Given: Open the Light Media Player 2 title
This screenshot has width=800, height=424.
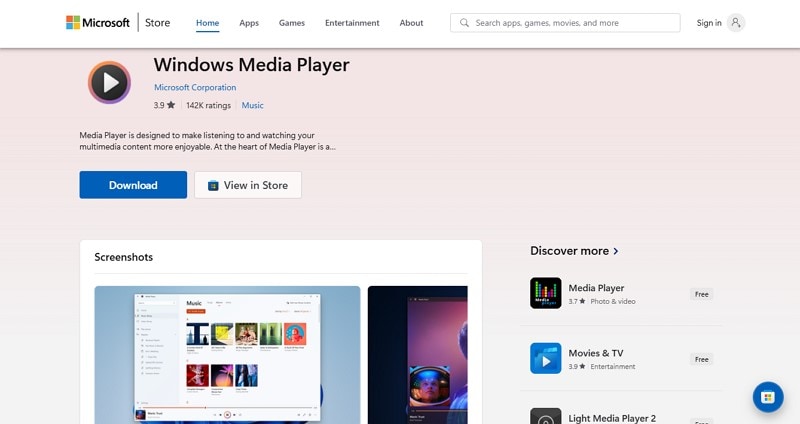Looking at the screenshot, I should pyautogui.click(x=612, y=418).
